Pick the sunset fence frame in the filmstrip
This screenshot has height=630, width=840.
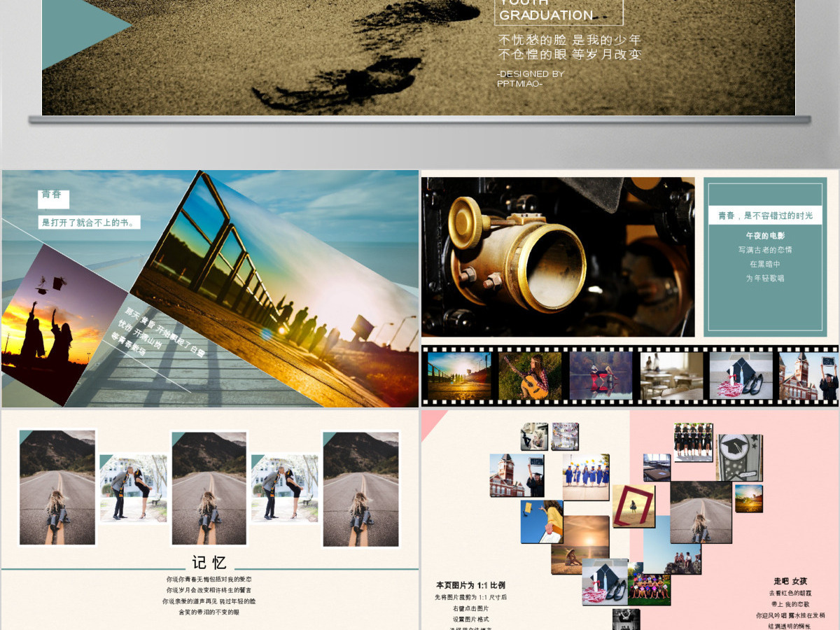459,376
